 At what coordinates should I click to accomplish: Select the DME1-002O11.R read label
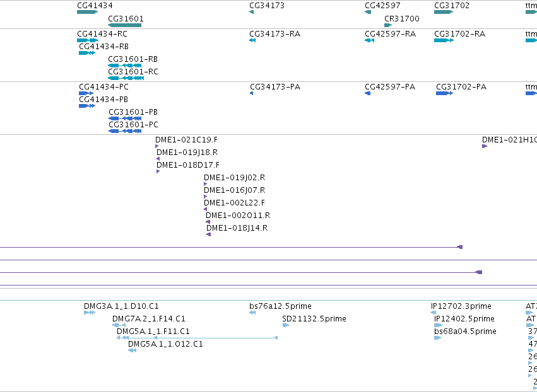[238, 216]
